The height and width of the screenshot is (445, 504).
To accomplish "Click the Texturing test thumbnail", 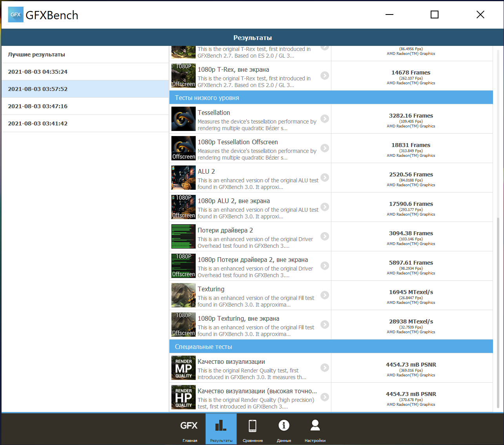I will tap(184, 295).
